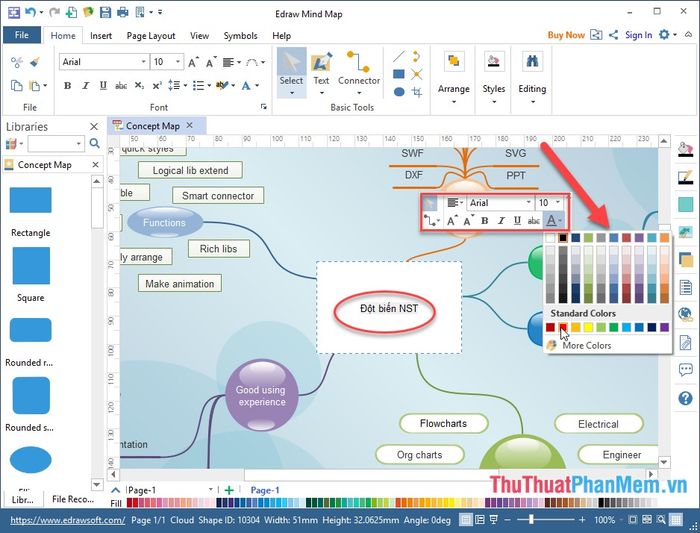Click the Buy Now link
This screenshot has height=533, width=700.
coord(566,35)
